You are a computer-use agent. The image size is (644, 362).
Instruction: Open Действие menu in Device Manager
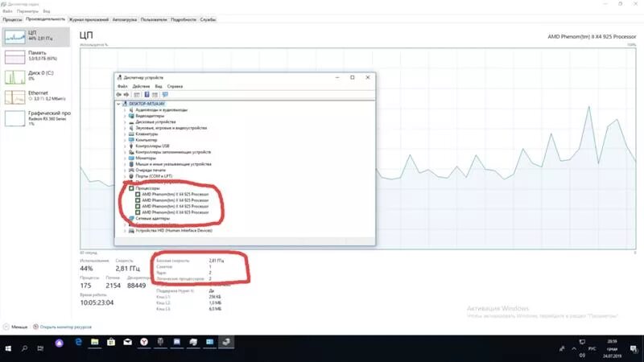click(x=141, y=87)
